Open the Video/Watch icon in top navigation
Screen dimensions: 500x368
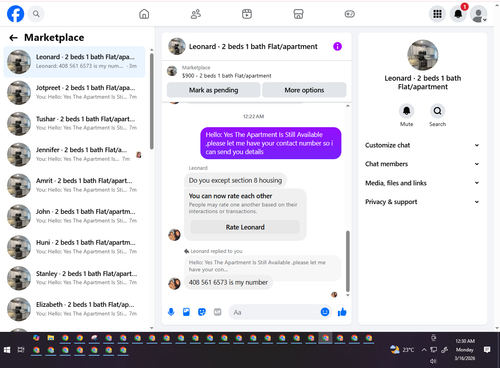pyautogui.click(x=247, y=14)
